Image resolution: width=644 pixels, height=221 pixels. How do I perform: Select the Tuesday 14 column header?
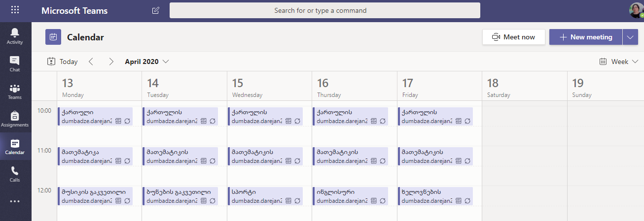point(184,87)
